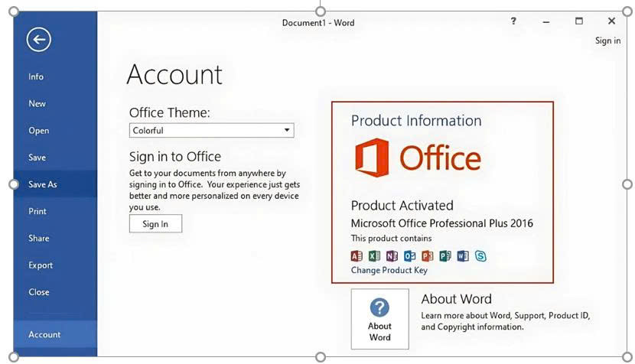The width and height of the screenshot is (635, 364).
Task: Click the Access app icon
Action: [357, 256]
